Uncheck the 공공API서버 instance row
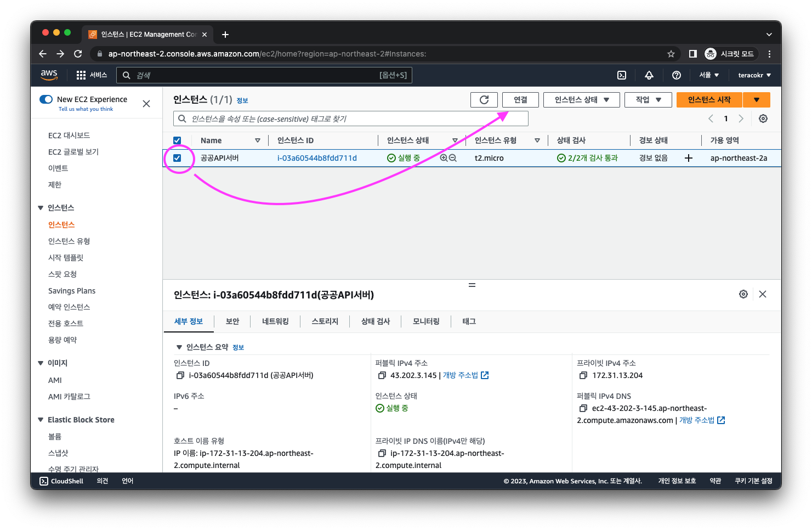The height and width of the screenshot is (530, 812). click(177, 158)
